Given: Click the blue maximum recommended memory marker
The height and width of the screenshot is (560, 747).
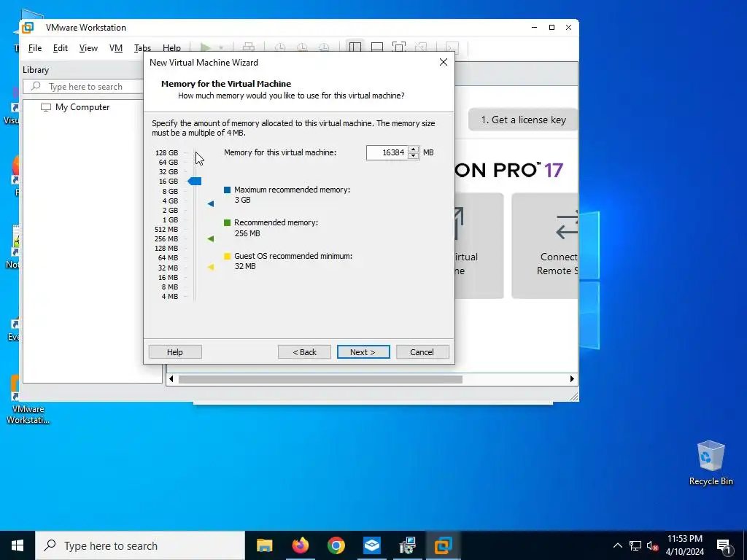Looking at the screenshot, I should pyautogui.click(x=211, y=204).
